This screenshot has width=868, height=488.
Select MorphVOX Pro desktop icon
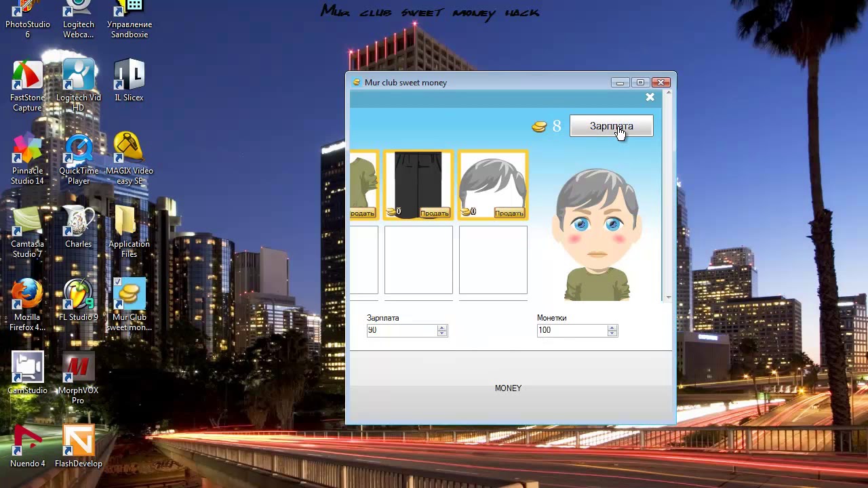click(79, 378)
